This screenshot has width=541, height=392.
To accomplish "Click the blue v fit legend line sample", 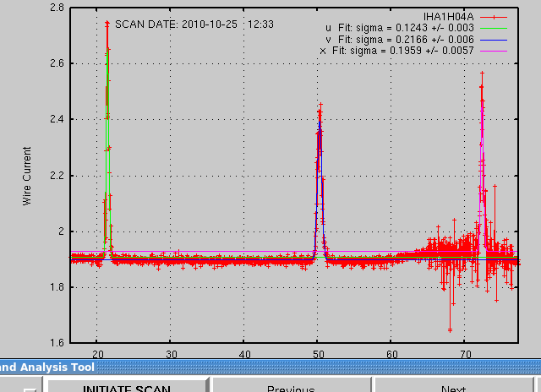I will coord(494,40).
